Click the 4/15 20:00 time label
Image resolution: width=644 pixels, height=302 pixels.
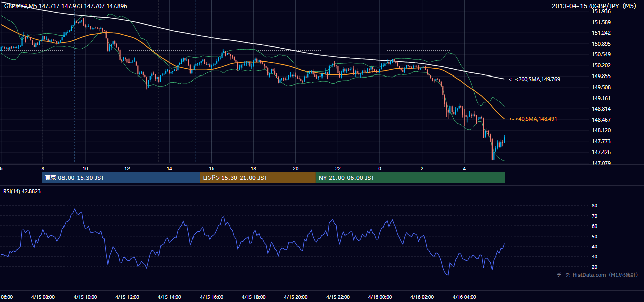(x=296, y=297)
